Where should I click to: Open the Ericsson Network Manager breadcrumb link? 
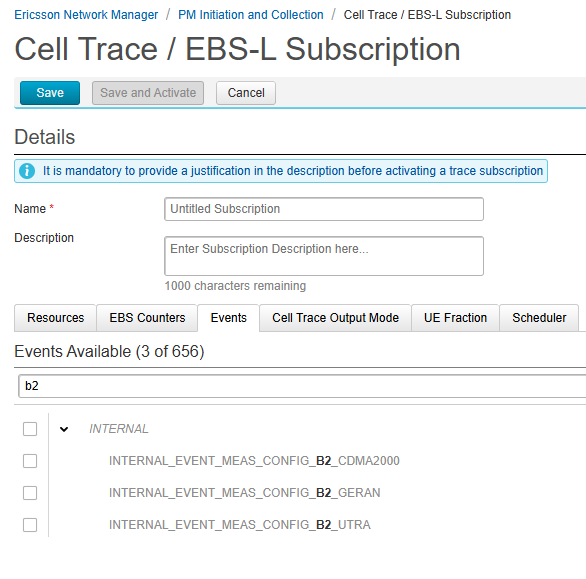[86, 15]
